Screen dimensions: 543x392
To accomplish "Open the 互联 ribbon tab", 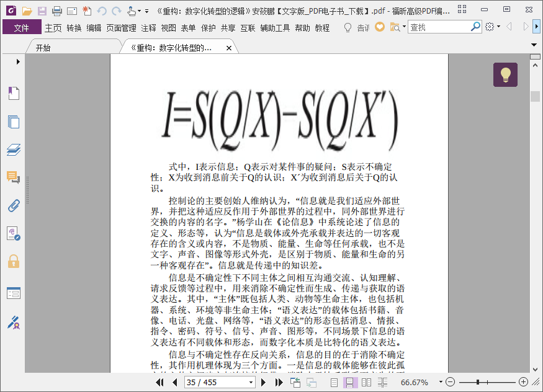I will click(248, 28).
